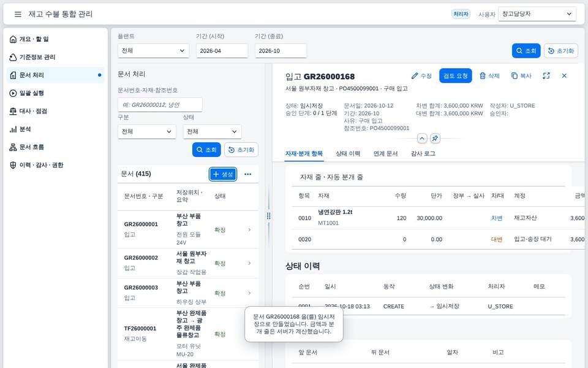Click the 문서번호 · 구분 column header
This screenshot has width=588, height=368.
(143, 196)
